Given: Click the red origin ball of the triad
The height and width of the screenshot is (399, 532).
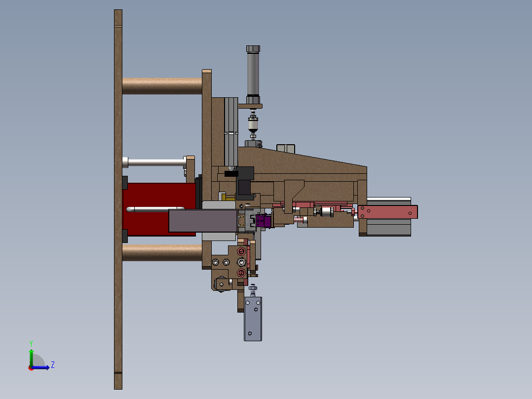Looking at the screenshot, I should tap(31, 368).
